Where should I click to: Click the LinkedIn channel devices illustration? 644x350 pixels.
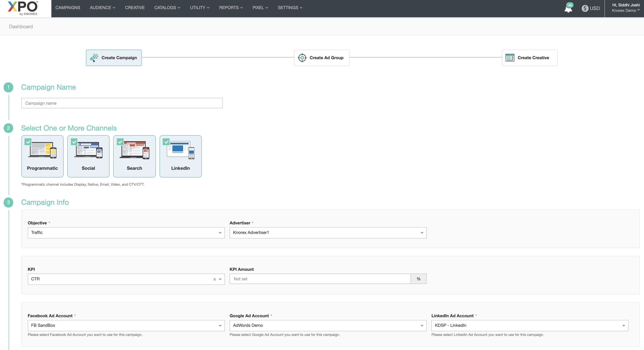(x=180, y=150)
